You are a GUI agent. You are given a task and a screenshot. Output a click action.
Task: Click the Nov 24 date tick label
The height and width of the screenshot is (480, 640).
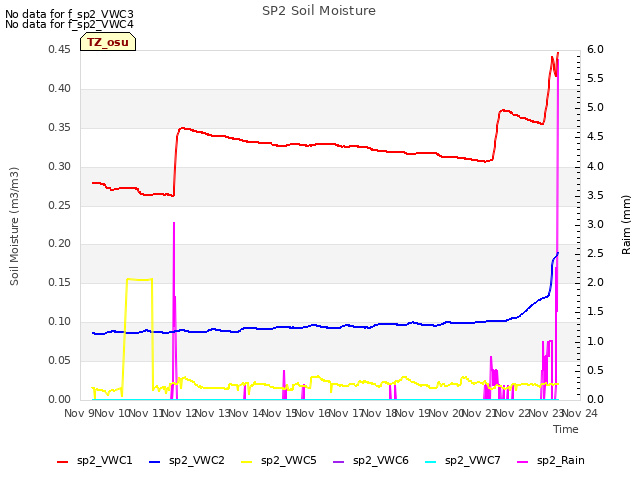[580, 413]
